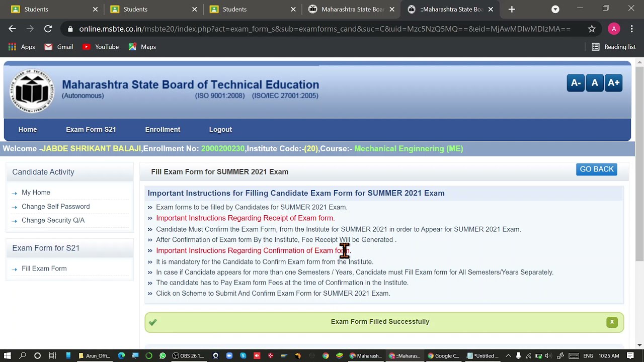Click the enrollment number 2000200230
The image size is (644, 362).
tap(223, 149)
